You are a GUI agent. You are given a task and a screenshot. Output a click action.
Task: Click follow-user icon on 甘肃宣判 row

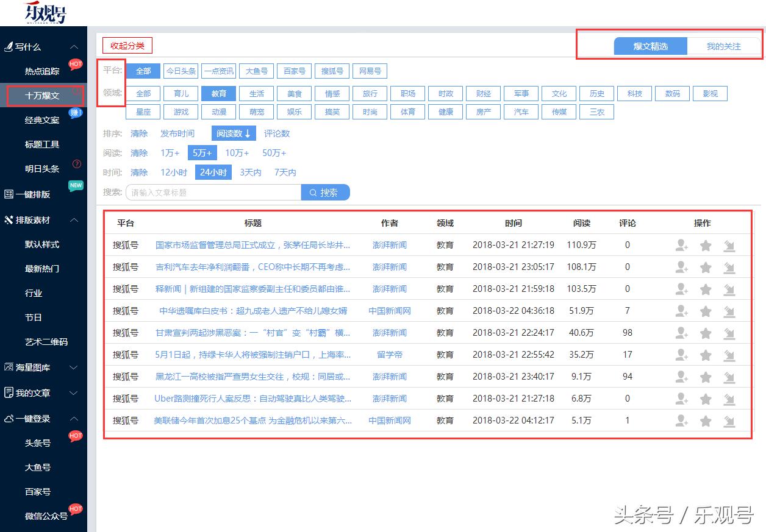682,333
